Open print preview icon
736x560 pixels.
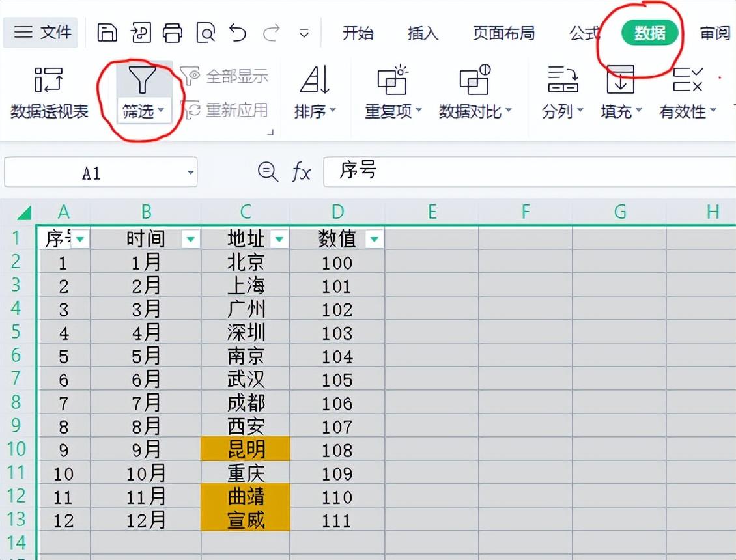tap(206, 33)
